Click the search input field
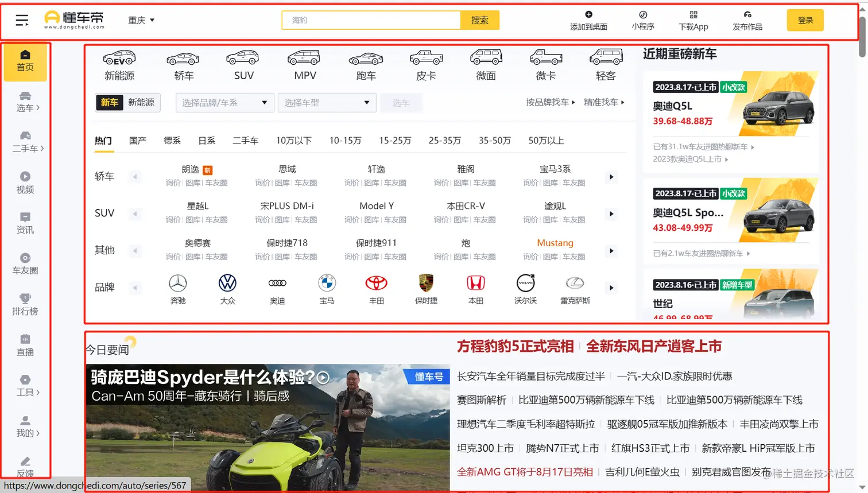This screenshot has height=493, width=868. [371, 20]
